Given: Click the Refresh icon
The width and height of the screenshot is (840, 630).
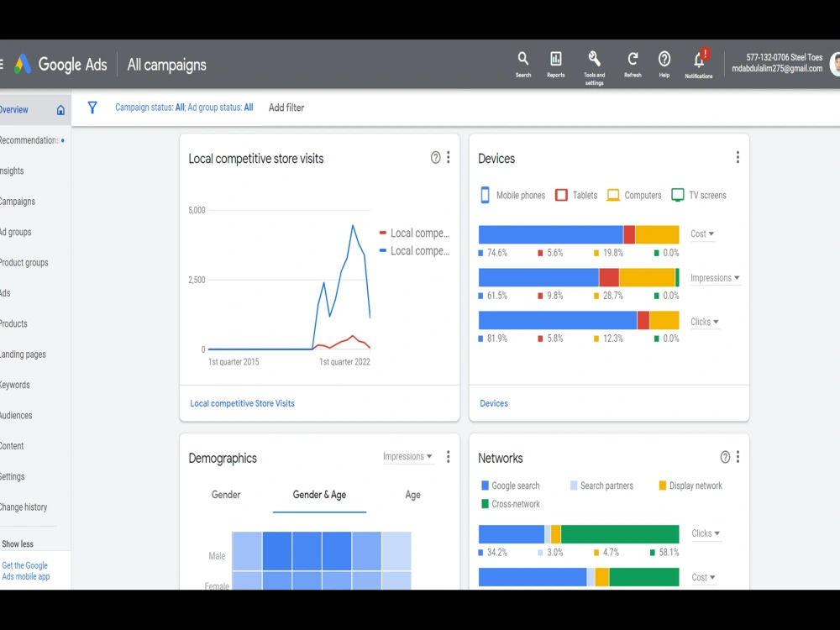Looking at the screenshot, I should (x=633, y=65).
